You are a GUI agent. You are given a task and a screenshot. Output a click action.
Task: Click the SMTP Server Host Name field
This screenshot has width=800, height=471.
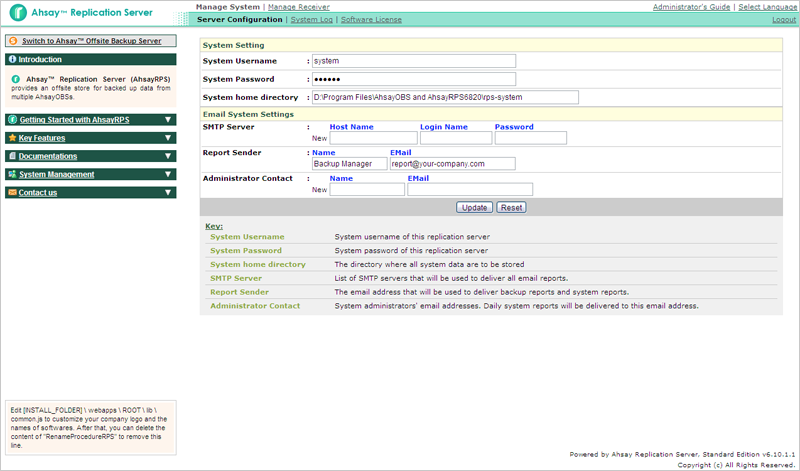pyautogui.click(x=373, y=138)
